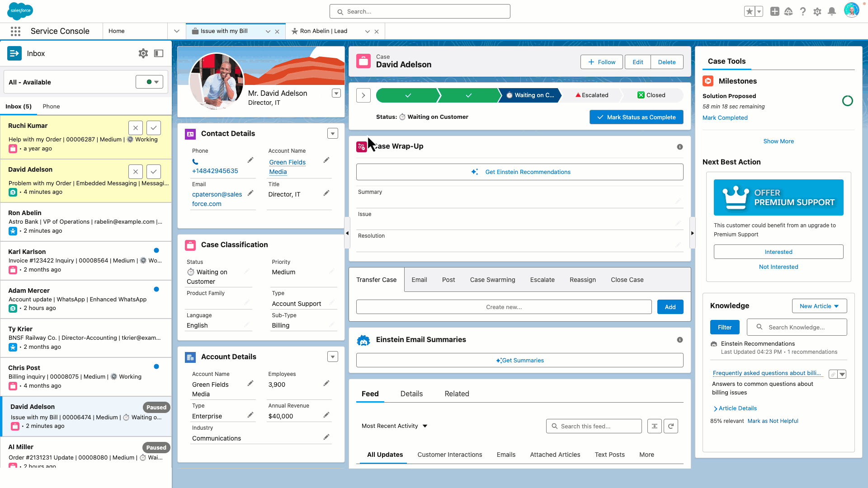Click the favorites star icon

click(749, 12)
